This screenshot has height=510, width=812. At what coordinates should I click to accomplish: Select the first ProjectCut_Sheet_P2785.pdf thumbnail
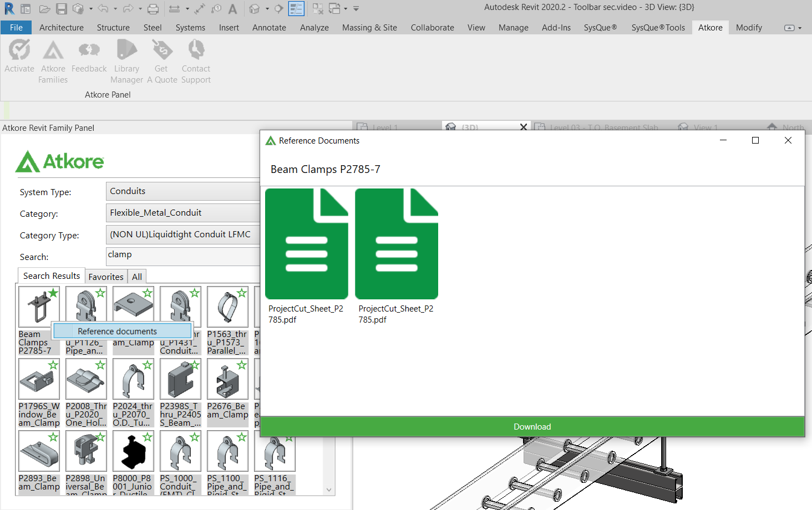306,244
